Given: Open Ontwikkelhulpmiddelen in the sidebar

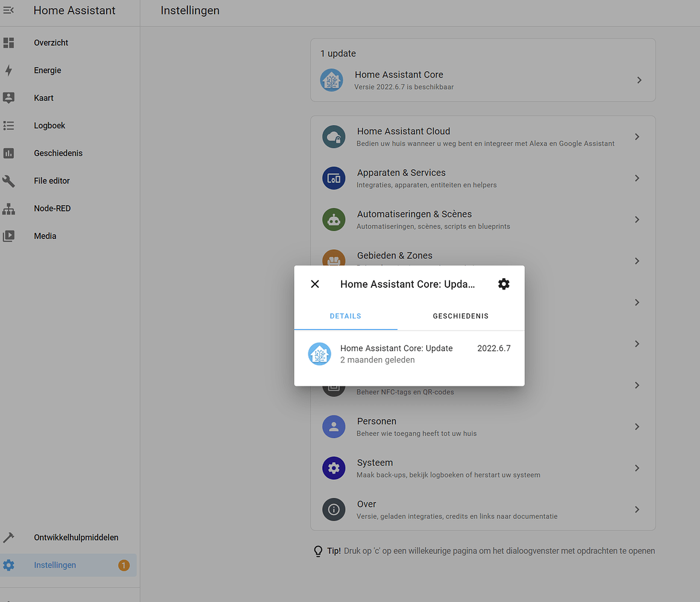Looking at the screenshot, I should point(76,538).
